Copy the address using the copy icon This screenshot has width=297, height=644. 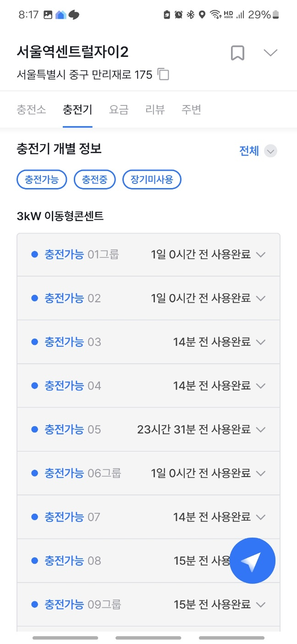pos(163,74)
